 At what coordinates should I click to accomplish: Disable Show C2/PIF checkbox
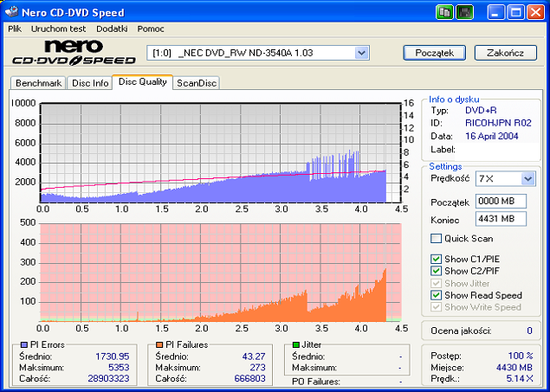436,271
